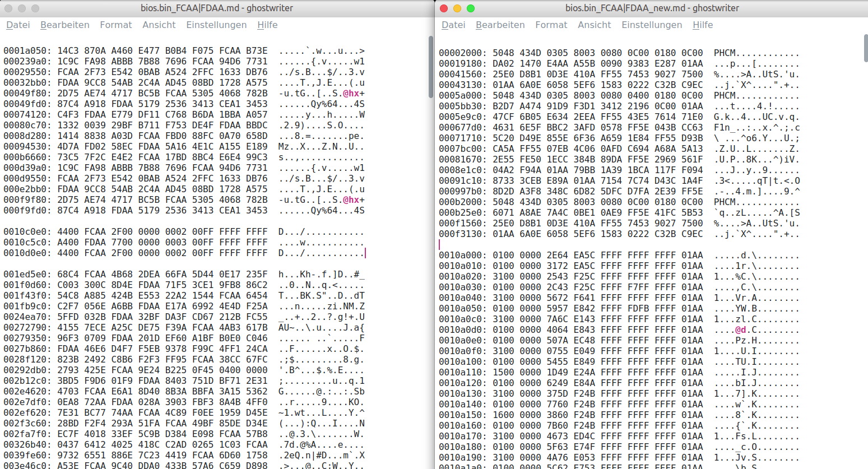Open Ansicht menu in right FDAA_new.md window

click(595, 25)
